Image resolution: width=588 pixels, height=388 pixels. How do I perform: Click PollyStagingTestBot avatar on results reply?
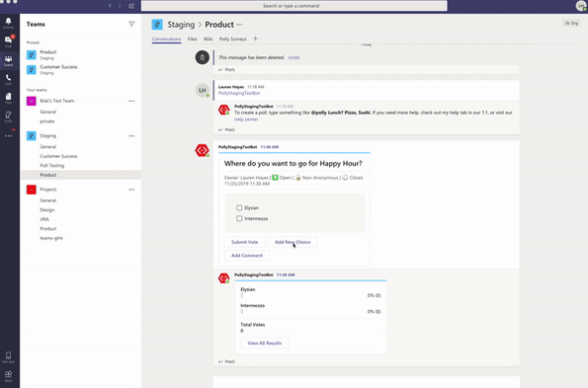224,277
